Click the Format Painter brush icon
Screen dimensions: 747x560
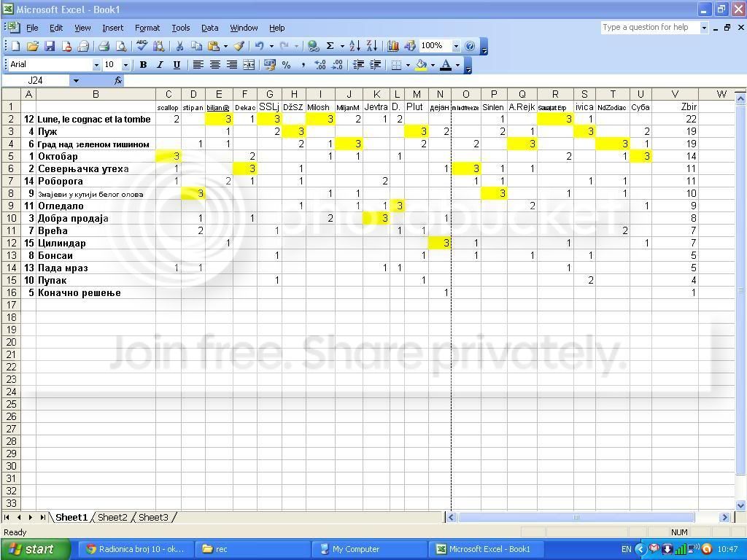point(239,46)
